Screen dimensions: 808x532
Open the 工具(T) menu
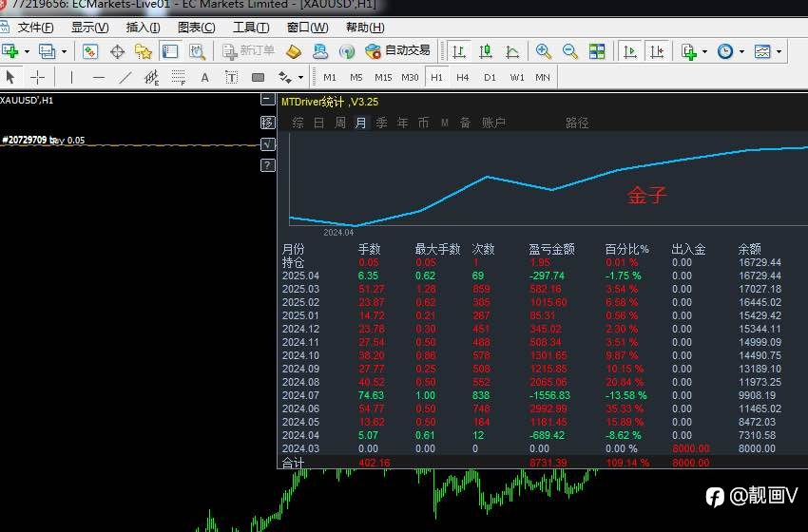(251, 28)
